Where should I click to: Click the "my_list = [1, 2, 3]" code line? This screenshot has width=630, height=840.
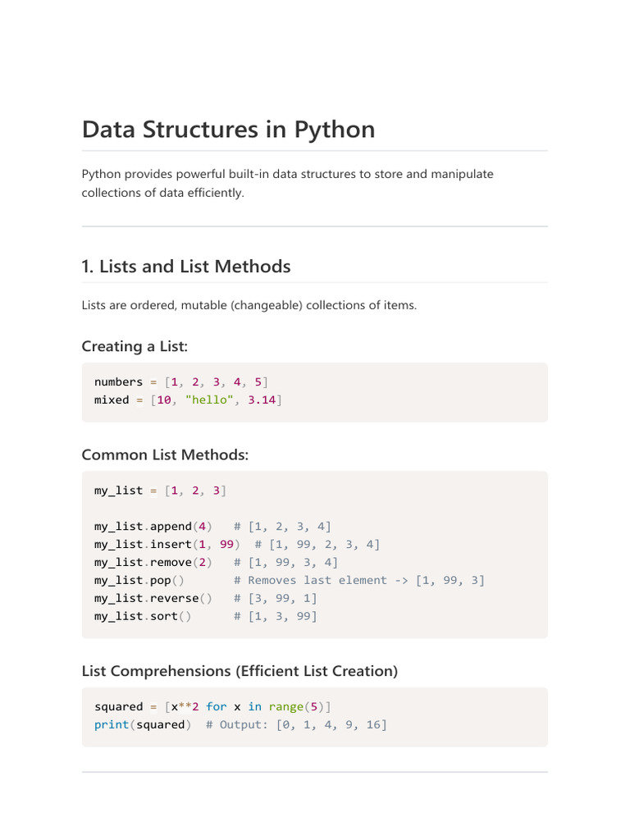(x=160, y=490)
